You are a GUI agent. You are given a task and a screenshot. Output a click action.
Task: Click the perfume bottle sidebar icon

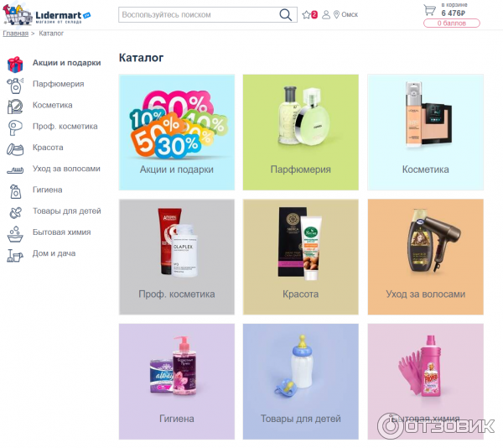pos(15,86)
